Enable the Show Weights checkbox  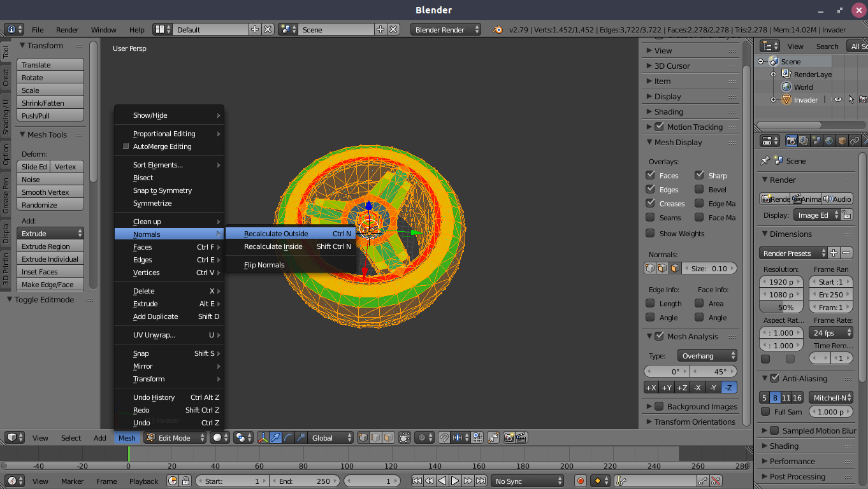pyautogui.click(x=650, y=233)
